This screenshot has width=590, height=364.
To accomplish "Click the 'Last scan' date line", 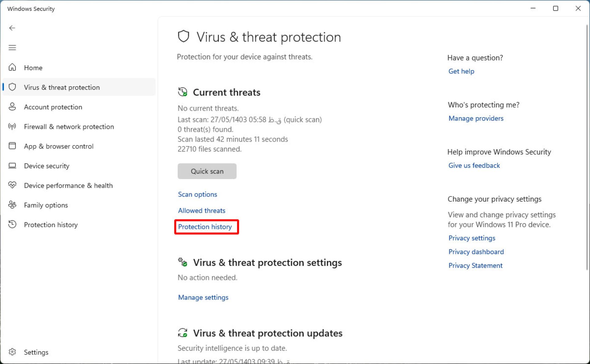I will (x=250, y=119).
